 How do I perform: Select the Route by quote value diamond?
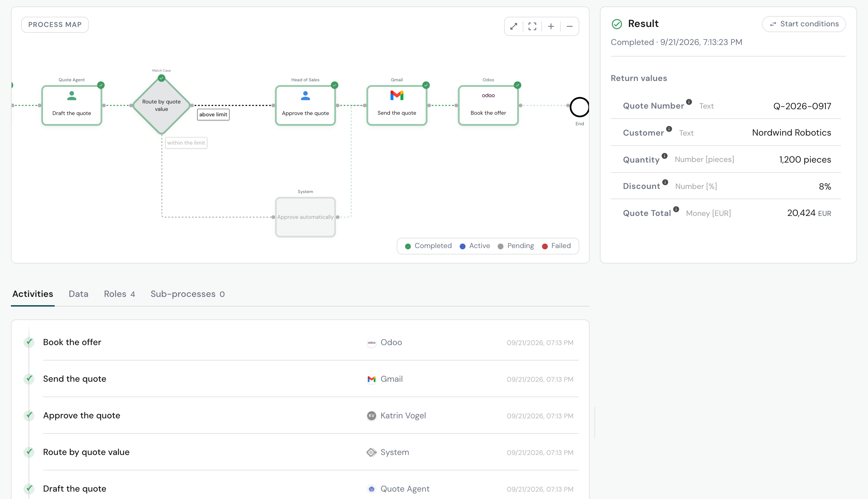point(161,105)
